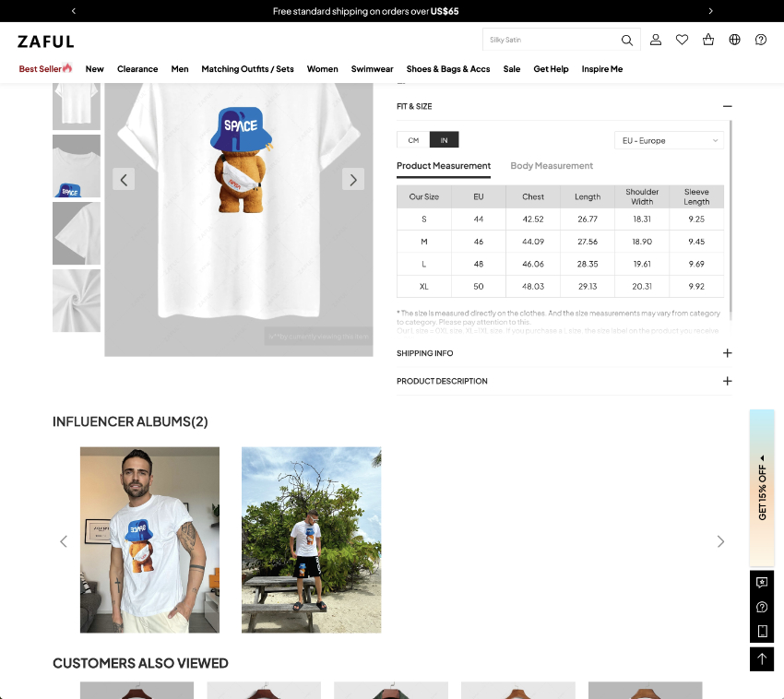This screenshot has width=784, height=699.
Task: Open the ZAFUL home logo
Action: [46, 41]
